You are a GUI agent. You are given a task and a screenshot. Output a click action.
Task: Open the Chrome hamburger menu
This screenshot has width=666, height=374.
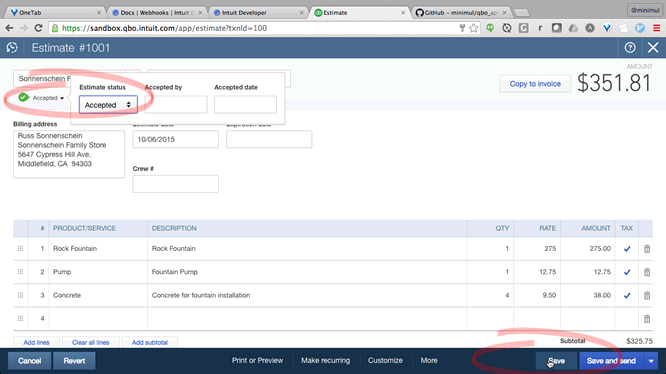(657, 28)
